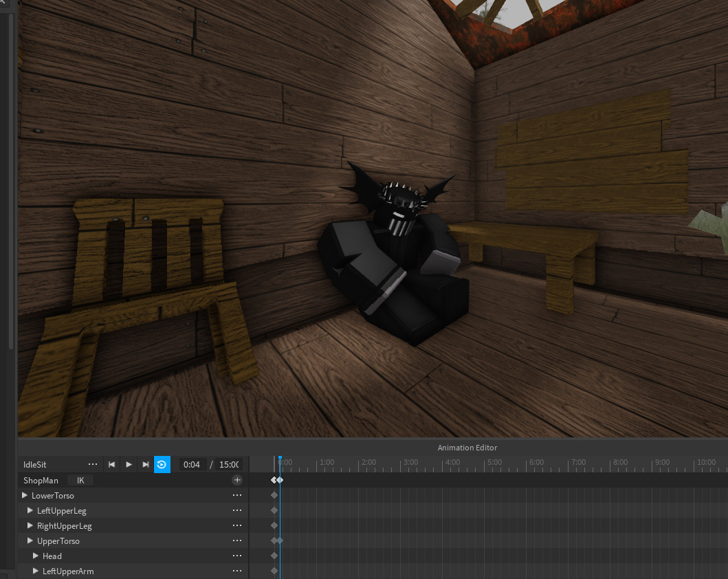The height and width of the screenshot is (579, 728).
Task: Skip forward to the next keyframe
Action: click(x=146, y=465)
